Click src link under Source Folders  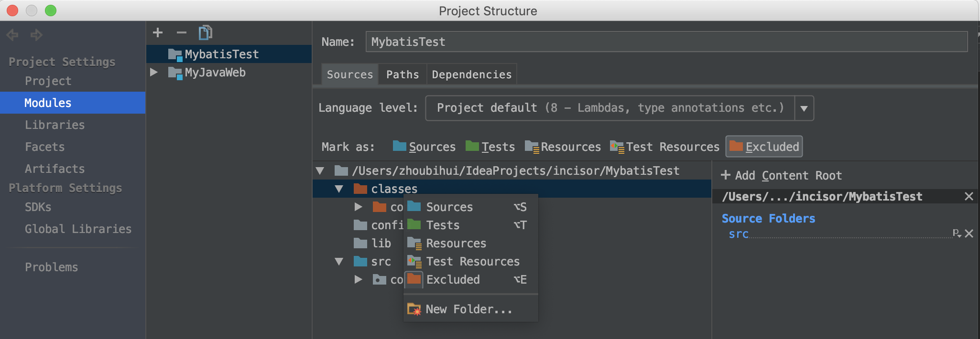point(739,234)
